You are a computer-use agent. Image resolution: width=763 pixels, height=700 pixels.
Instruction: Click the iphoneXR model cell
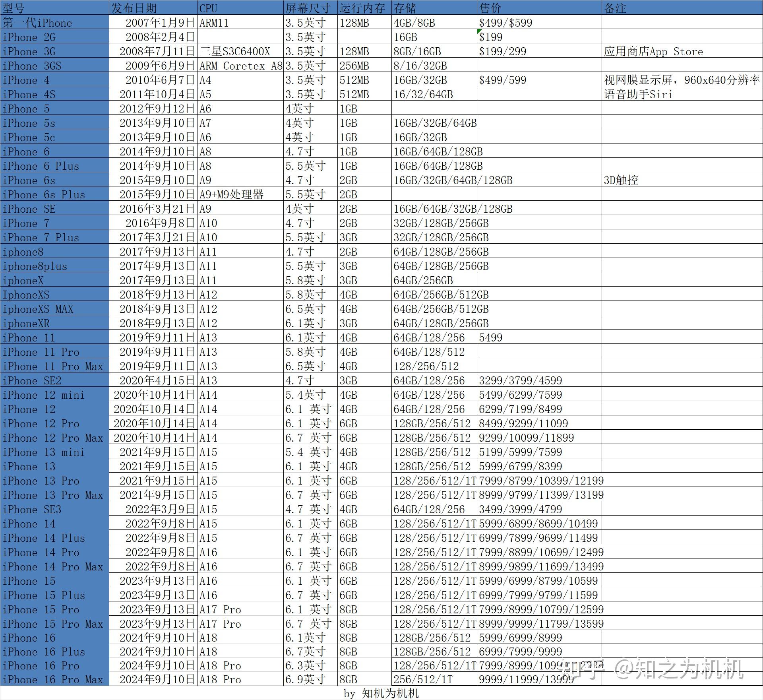tap(55, 323)
